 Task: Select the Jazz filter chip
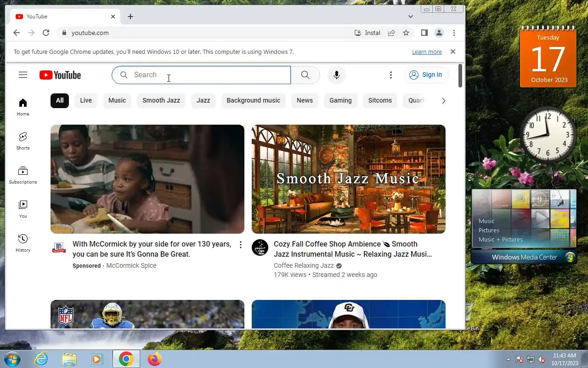[x=204, y=100]
